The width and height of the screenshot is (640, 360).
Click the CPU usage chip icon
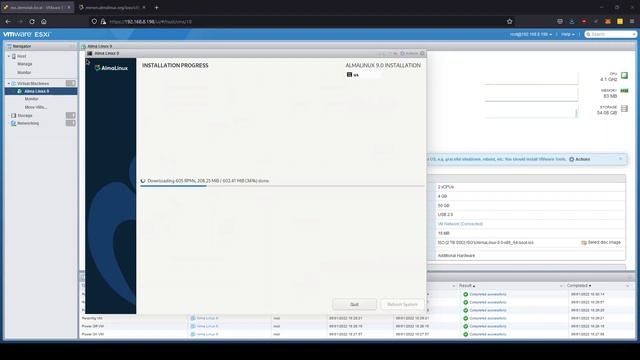pos(624,76)
